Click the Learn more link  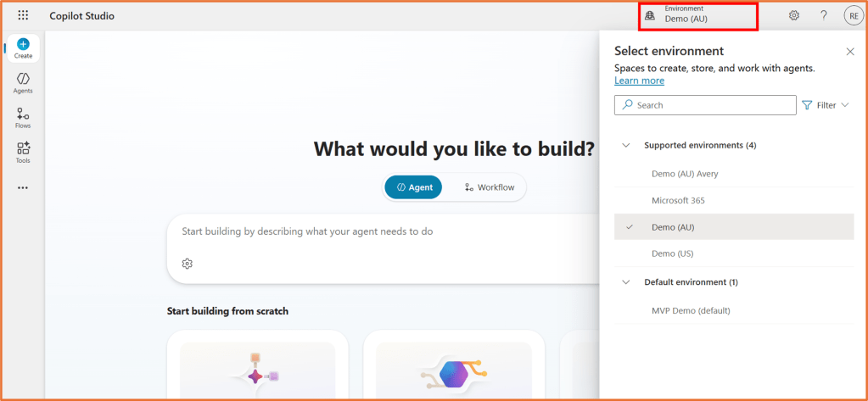pos(639,81)
